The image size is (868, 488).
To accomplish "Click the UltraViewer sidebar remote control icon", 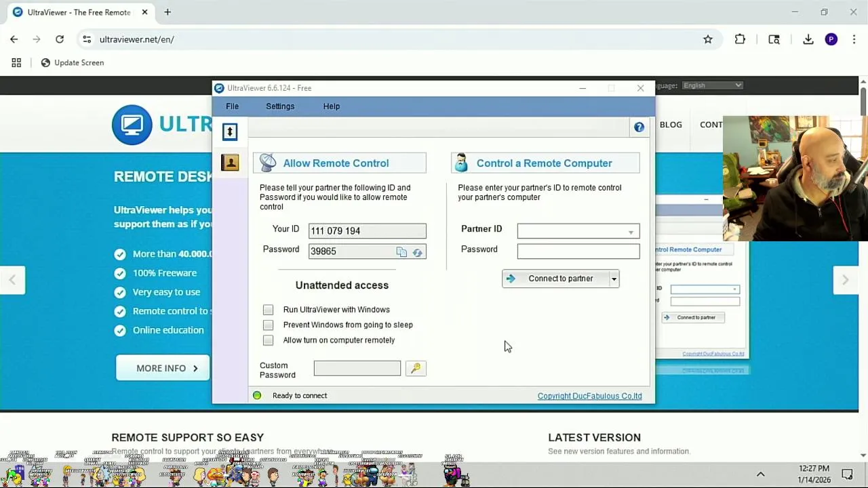I will click(230, 131).
